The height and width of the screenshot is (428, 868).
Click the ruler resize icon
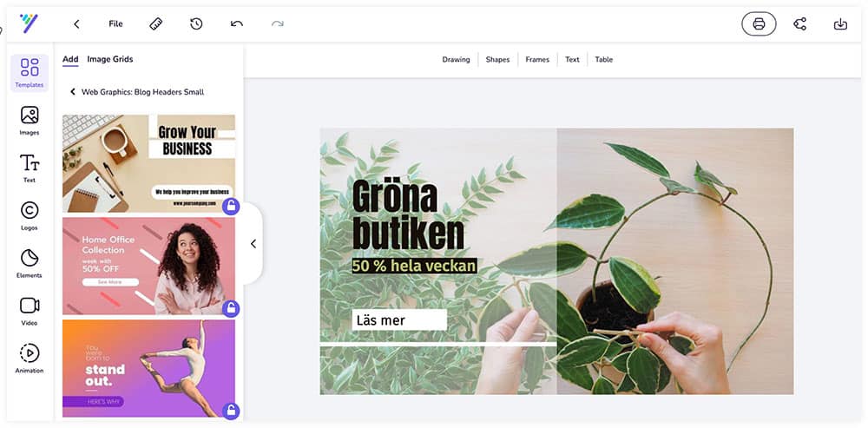(x=156, y=23)
